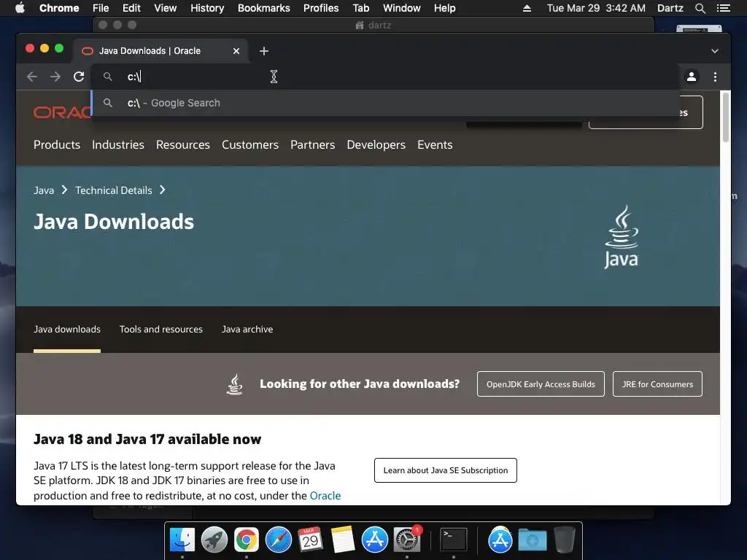747x560 pixels.
Task: Open the Chrome profile avatar icon
Action: (x=692, y=77)
